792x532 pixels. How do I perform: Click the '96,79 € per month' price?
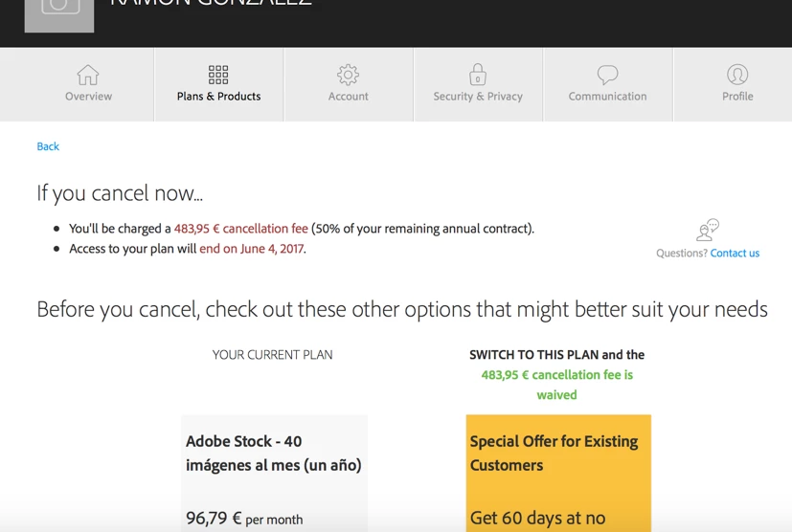pyautogui.click(x=244, y=519)
